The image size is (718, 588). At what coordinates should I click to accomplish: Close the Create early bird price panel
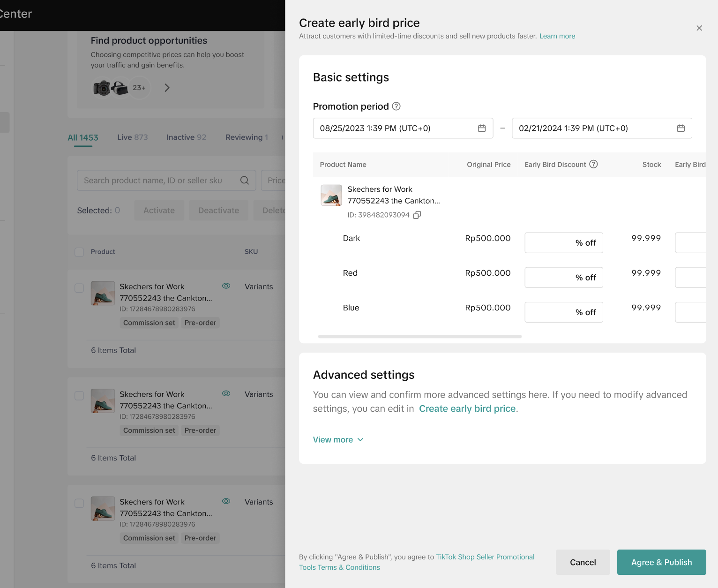699,28
